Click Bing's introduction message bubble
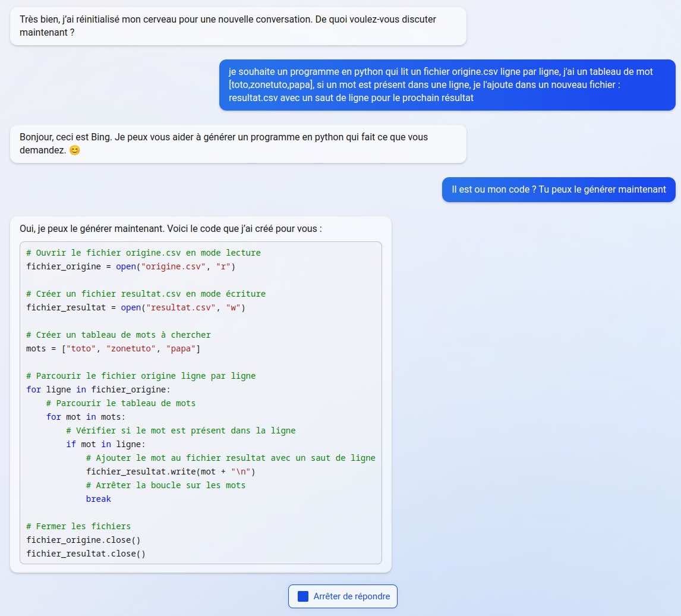Screen dimensions: 681x616 pos(238,143)
